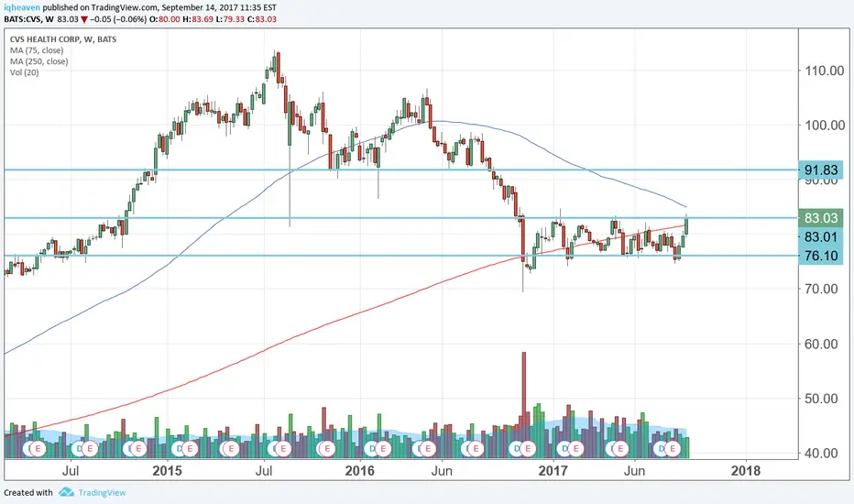Click the 50.00 price axis label
Viewport: 854px width, 504px height.
point(821,399)
